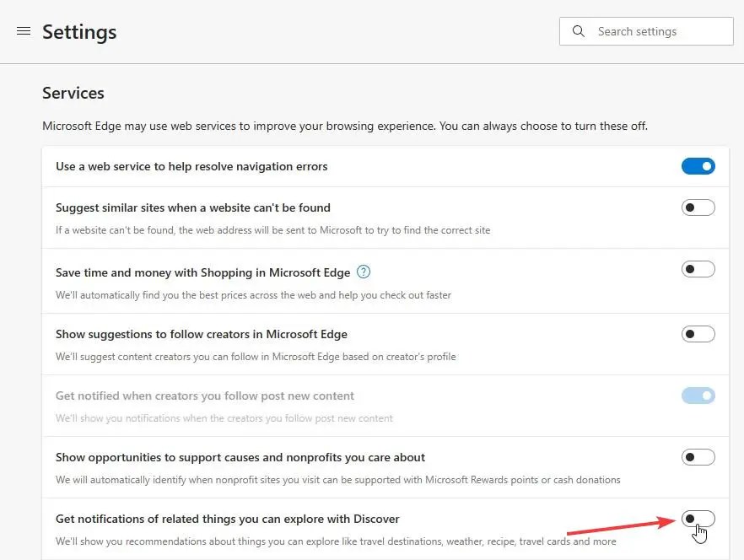Enable Suggest similar sites toggle
The height and width of the screenshot is (560, 744).
point(698,207)
